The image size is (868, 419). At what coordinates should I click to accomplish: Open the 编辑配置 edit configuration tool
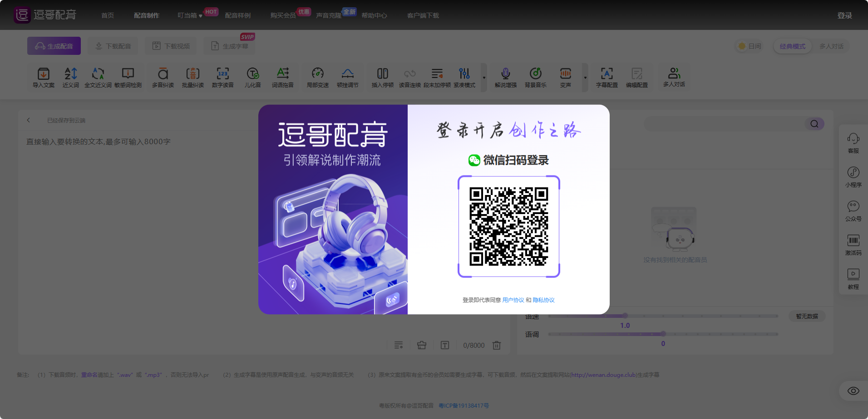(637, 77)
